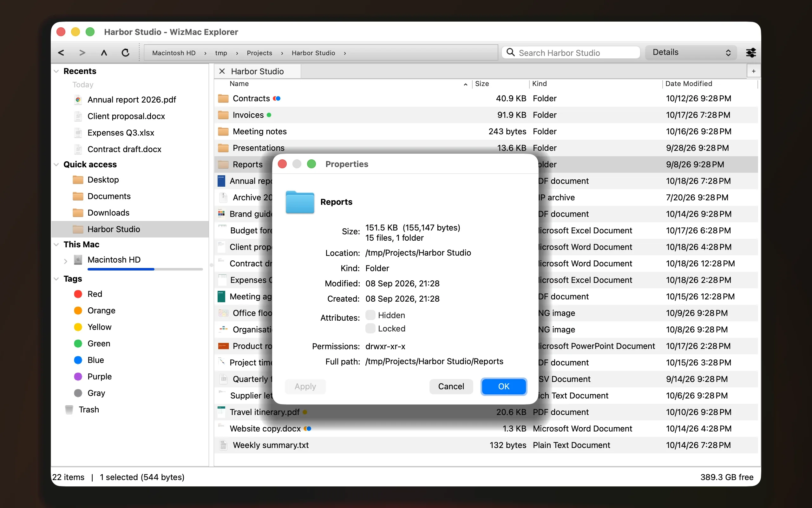Open the Details view dropdown

[x=691, y=52]
